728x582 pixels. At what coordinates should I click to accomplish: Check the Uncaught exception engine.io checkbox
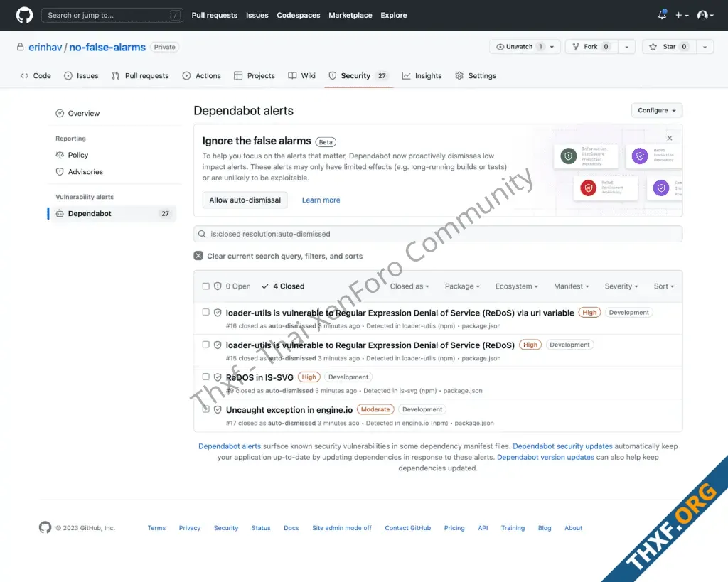point(205,409)
